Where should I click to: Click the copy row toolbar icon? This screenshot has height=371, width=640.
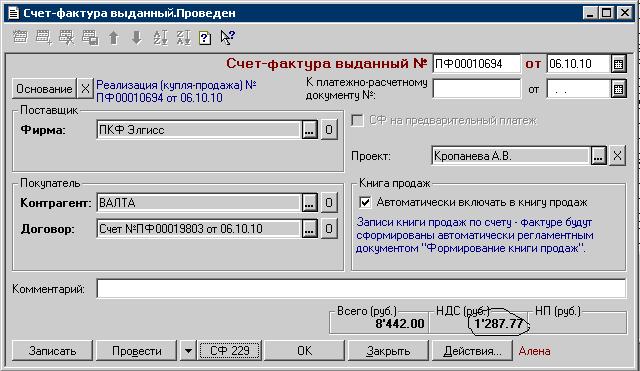tap(90, 38)
